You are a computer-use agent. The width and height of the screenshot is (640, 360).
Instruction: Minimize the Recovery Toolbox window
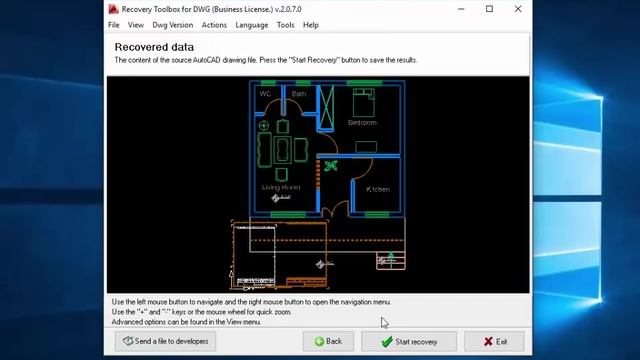461,9
